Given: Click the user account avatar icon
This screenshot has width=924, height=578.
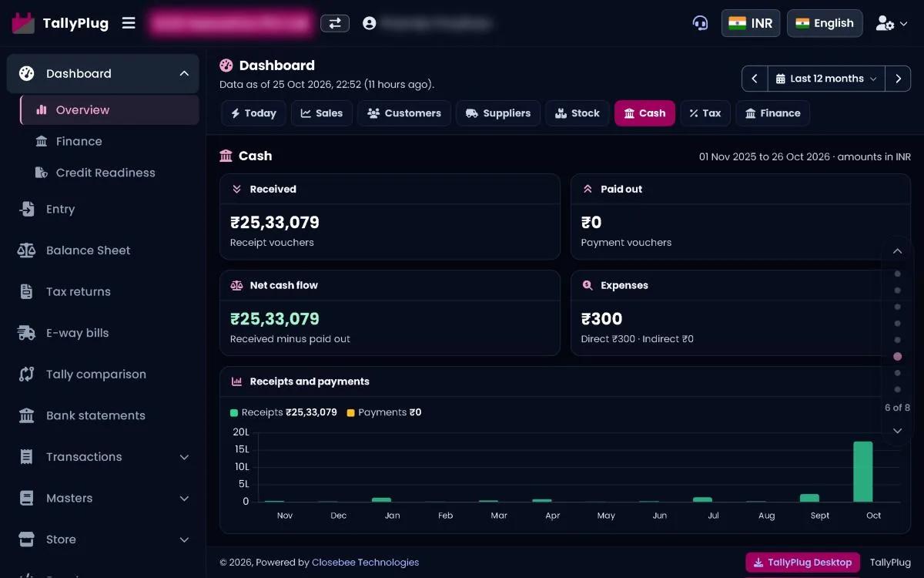Looking at the screenshot, I should click(369, 24).
